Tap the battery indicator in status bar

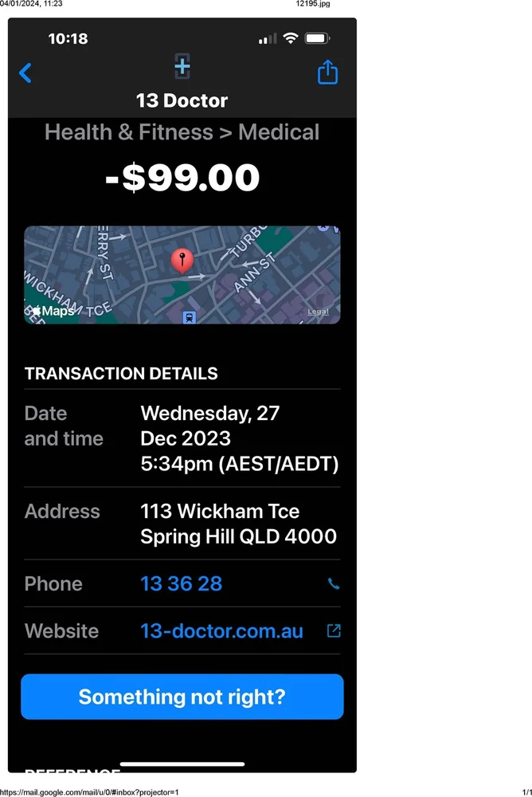(x=317, y=38)
